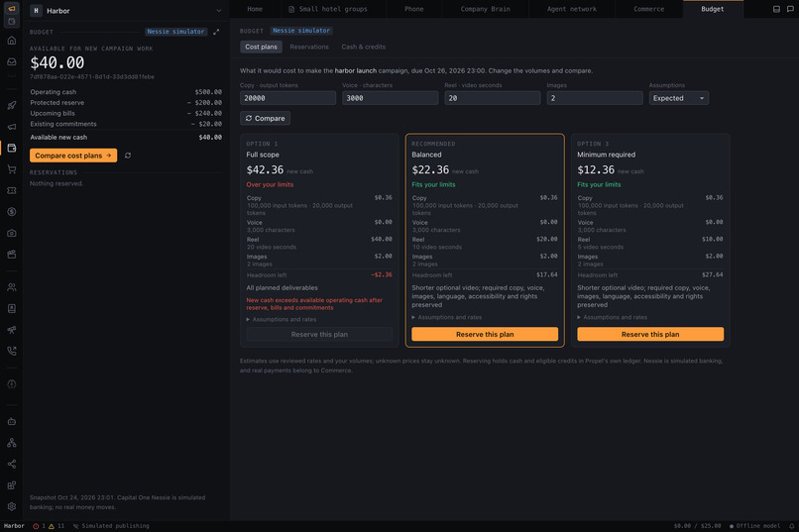The image size is (799, 532).
Task: Expand the Budget side panel to full view
Action: coord(216,32)
